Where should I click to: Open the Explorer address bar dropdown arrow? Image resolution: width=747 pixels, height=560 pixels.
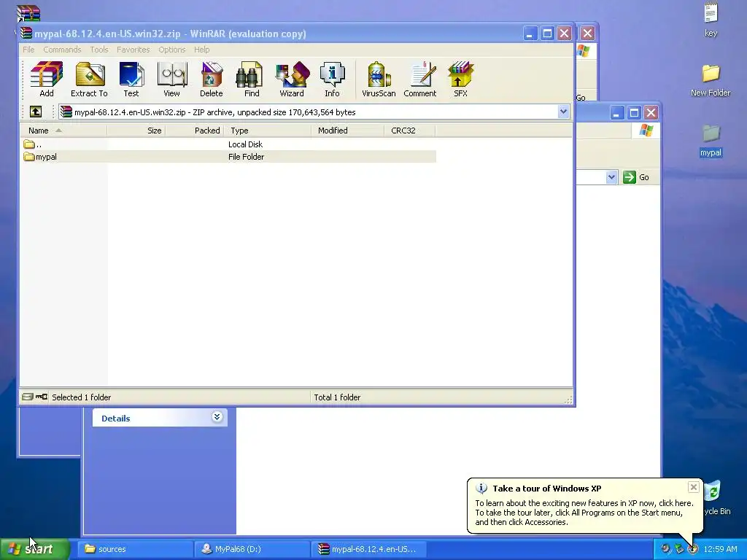[x=612, y=177]
